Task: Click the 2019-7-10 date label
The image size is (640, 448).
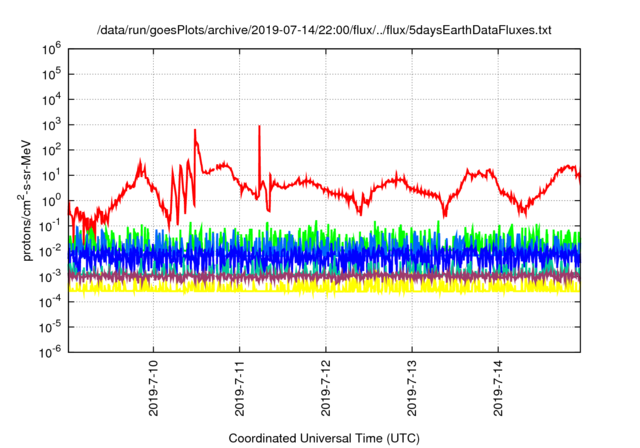Action: [x=153, y=388]
